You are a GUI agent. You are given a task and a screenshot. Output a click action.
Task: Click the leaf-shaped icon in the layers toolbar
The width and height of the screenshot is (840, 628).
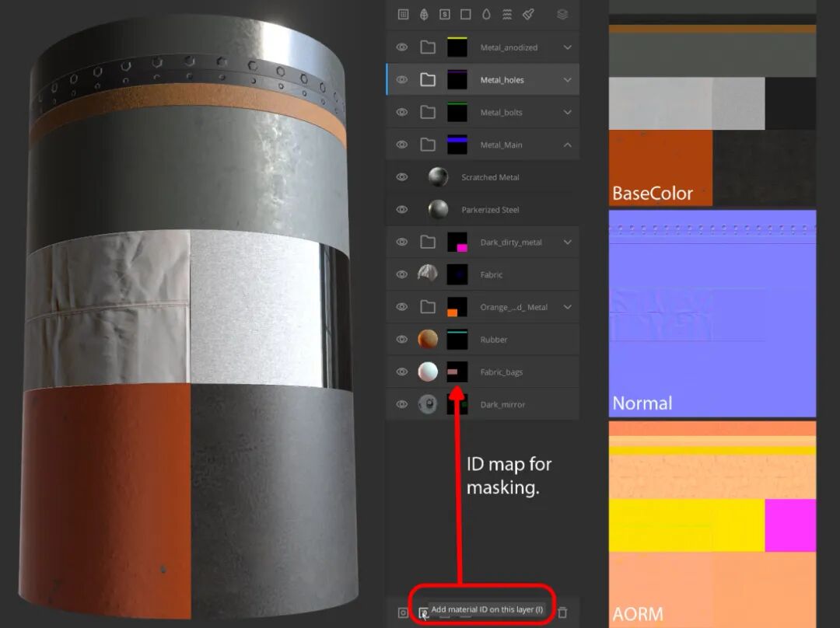424,15
